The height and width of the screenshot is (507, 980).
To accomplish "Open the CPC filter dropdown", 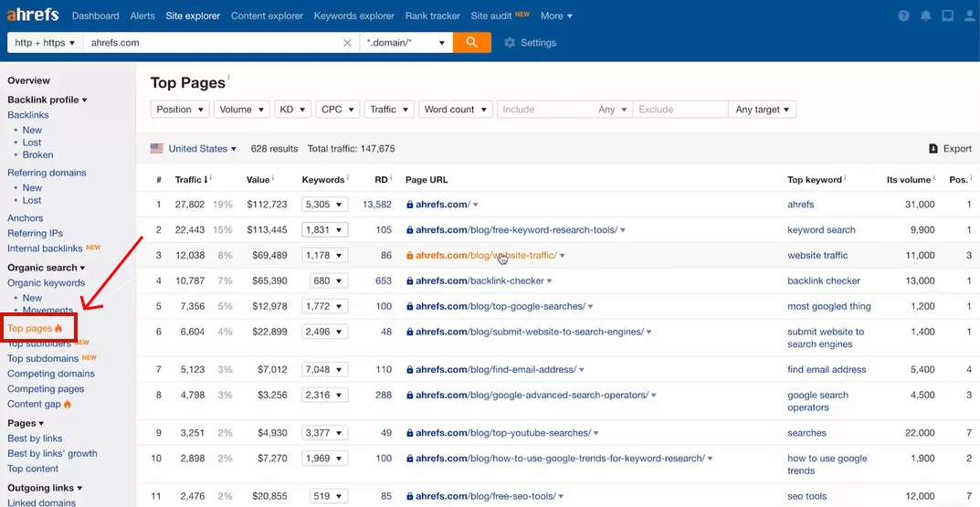I will coord(338,110).
